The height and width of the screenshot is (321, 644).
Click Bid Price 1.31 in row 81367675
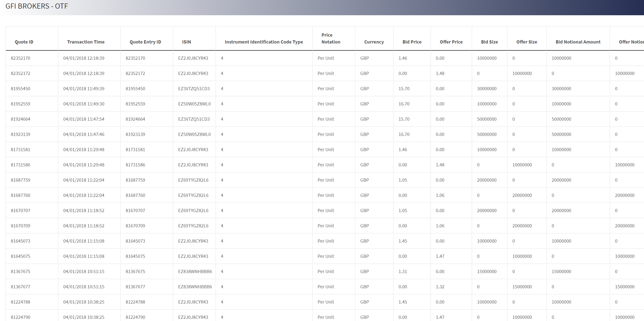tap(403, 272)
